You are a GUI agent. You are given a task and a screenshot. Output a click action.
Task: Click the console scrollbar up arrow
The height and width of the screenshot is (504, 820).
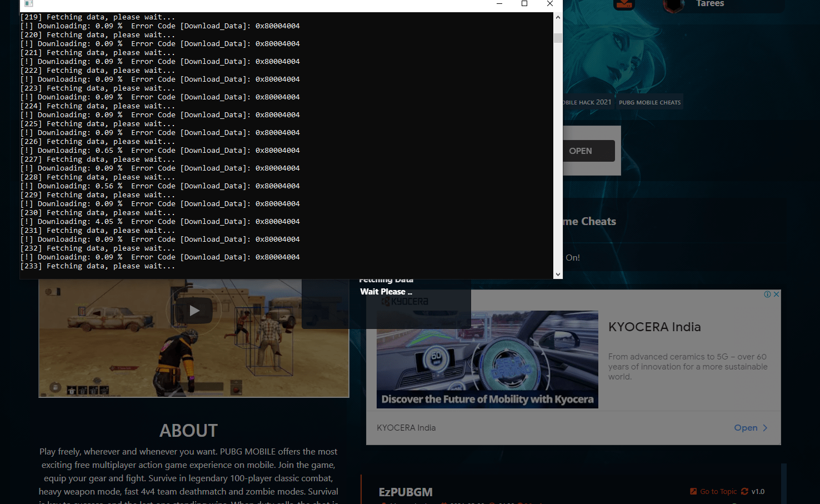click(558, 17)
